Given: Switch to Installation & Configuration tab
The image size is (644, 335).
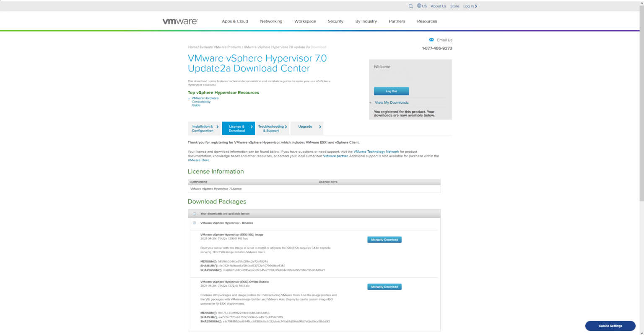Looking at the screenshot, I should click(204, 128).
